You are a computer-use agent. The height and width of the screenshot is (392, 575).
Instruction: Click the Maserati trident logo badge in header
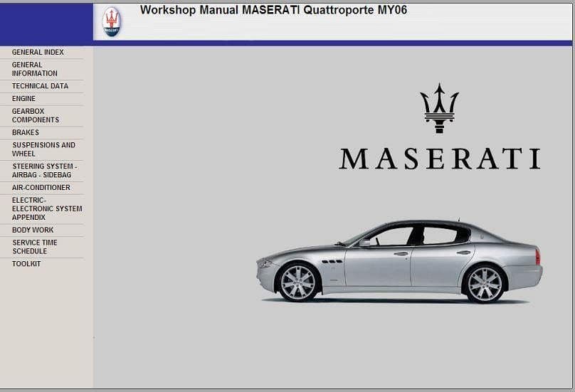coord(112,22)
